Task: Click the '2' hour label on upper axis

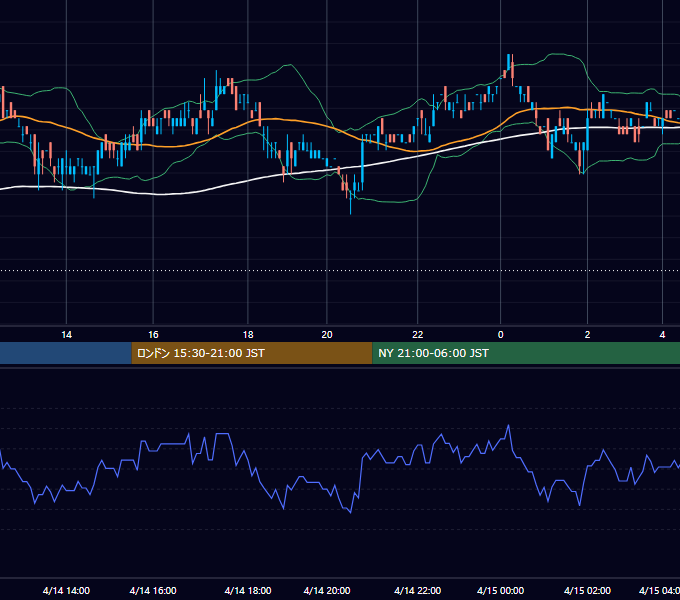Action: point(587,335)
